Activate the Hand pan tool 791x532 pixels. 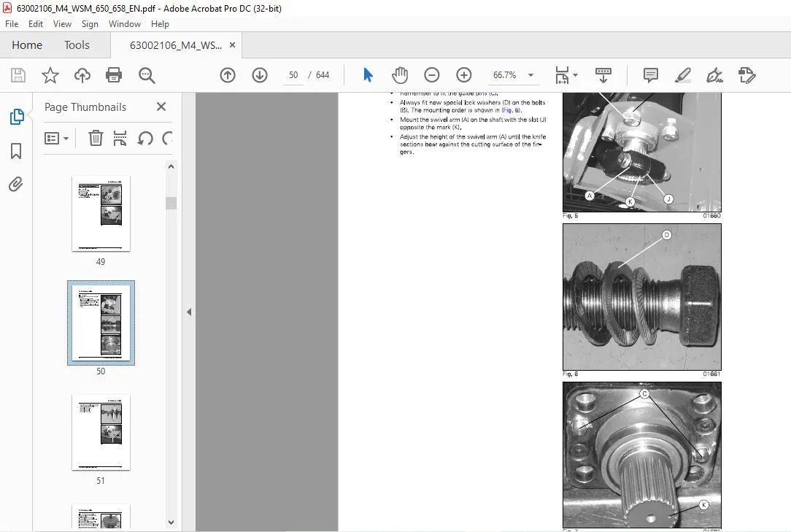400,75
